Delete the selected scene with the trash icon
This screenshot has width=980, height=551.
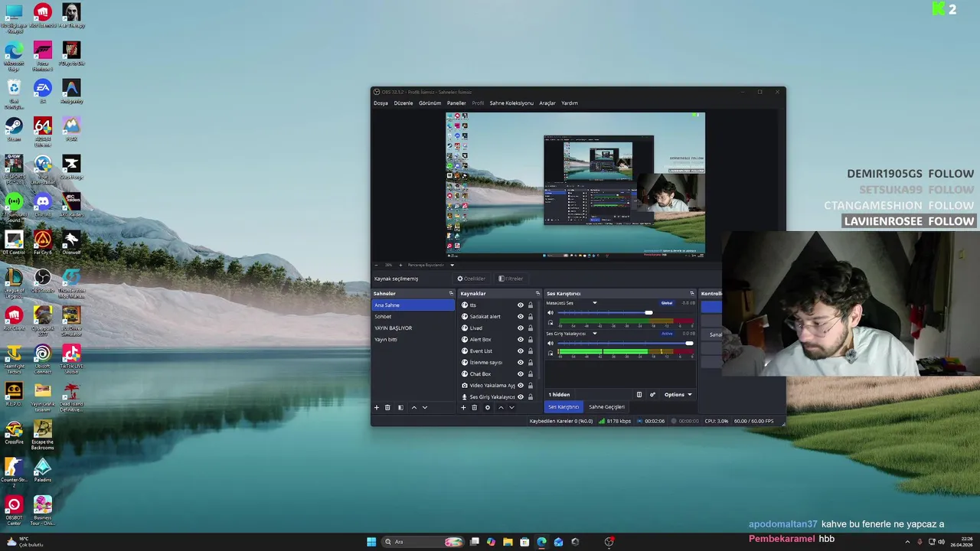tap(387, 408)
